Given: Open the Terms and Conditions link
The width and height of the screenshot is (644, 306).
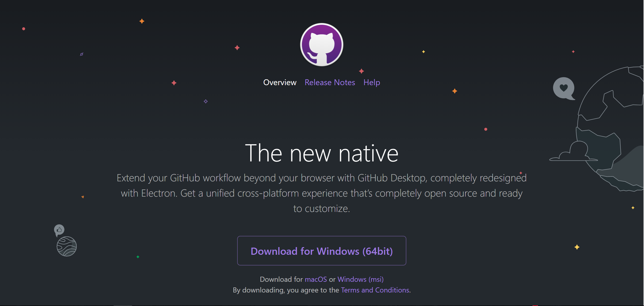Looking at the screenshot, I should click(375, 290).
